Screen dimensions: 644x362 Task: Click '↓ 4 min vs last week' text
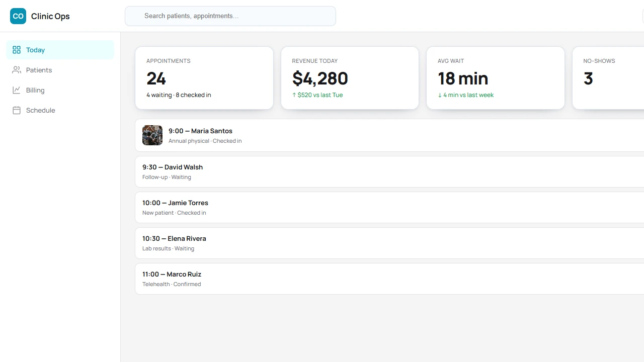[466, 95]
